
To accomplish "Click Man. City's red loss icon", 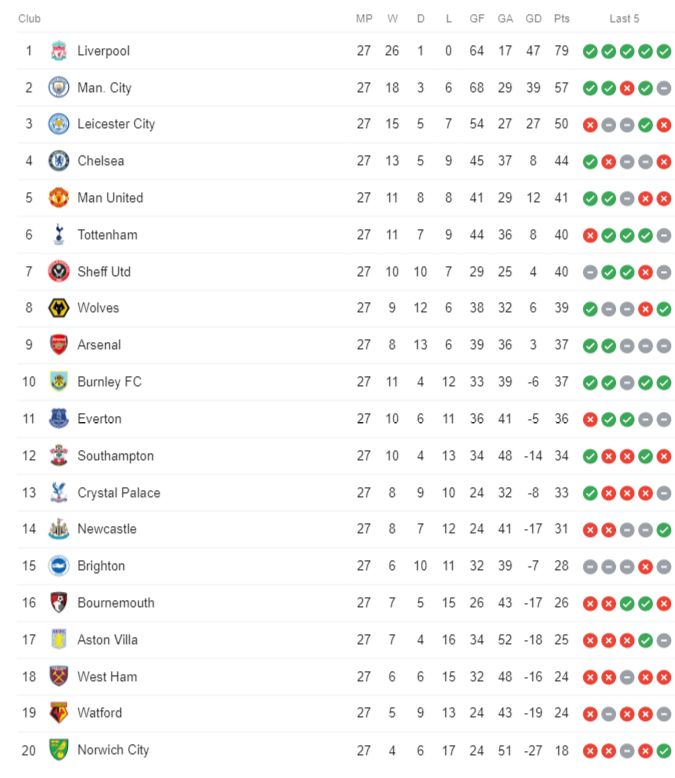I will (627, 88).
